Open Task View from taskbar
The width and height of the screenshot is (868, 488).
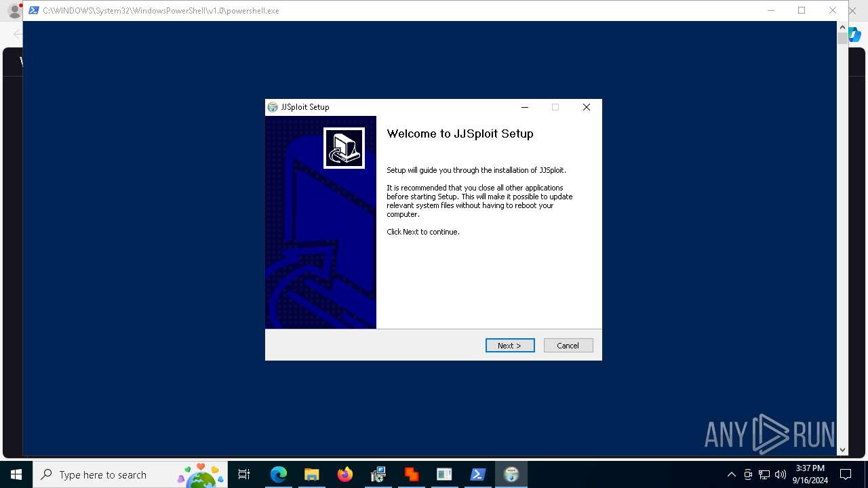244,474
